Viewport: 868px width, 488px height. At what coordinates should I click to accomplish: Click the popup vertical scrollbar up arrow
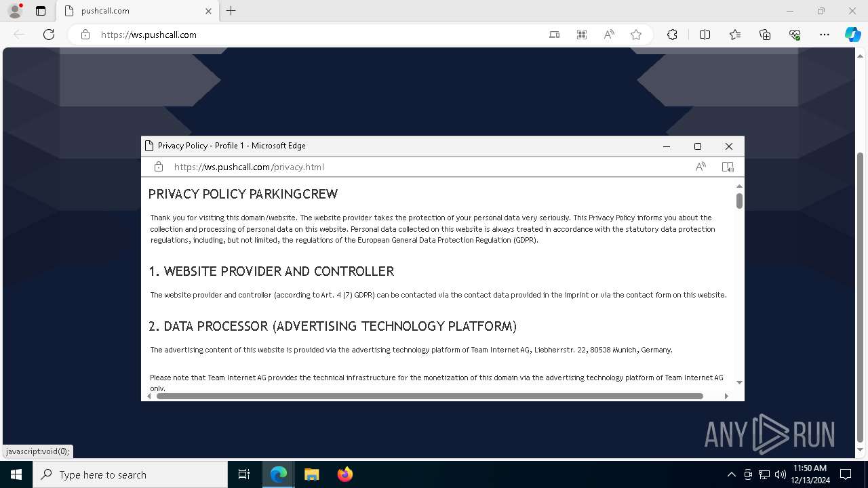tap(739, 186)
